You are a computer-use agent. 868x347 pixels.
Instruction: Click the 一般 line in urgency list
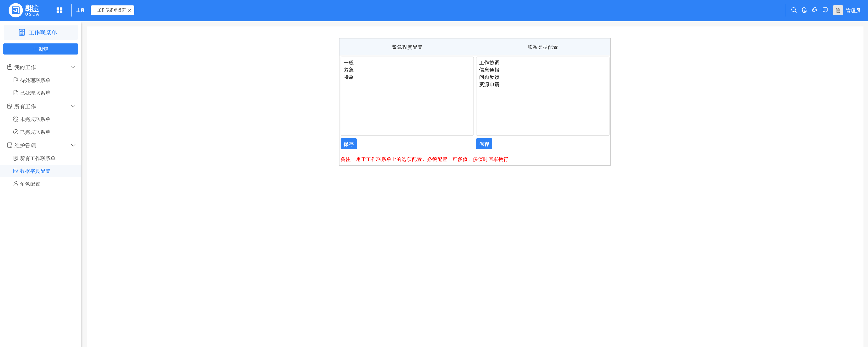[x=349, y=63]
